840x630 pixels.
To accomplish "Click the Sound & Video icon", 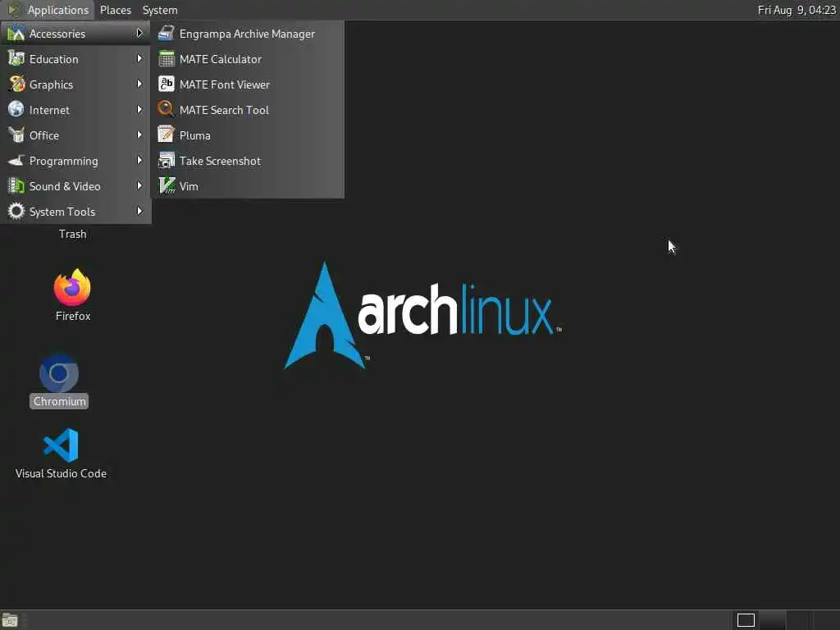I will pos(16,186).
